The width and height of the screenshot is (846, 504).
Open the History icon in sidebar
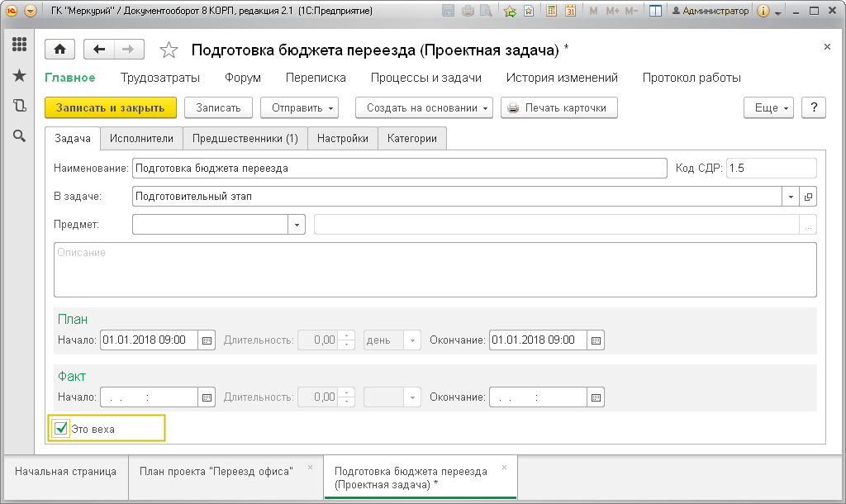20,105
